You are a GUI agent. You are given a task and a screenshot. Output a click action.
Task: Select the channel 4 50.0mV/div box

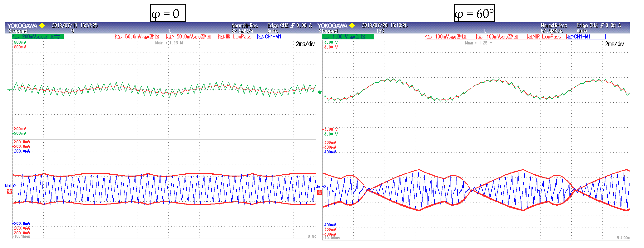pos(192,37)
